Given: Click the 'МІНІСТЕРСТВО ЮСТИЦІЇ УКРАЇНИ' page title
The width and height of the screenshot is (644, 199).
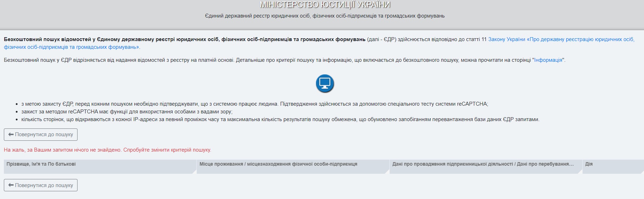Looking at the screenshot, I should pyautogui.click(x=324, y=5).
